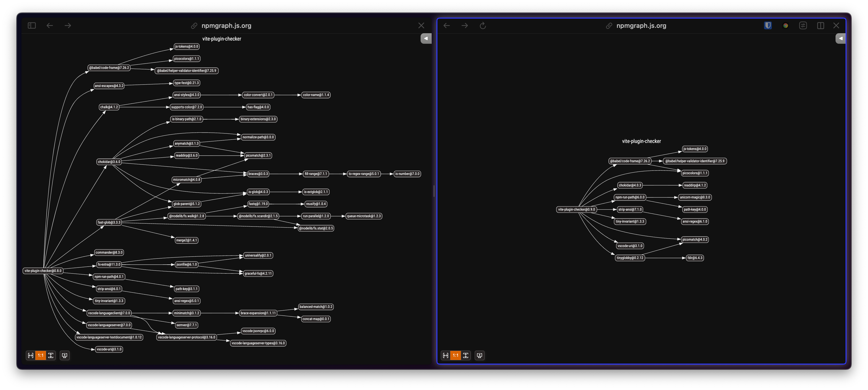Click the download graph icon in left panel
This screenshot has height=390, width=868.
(64, 355)
